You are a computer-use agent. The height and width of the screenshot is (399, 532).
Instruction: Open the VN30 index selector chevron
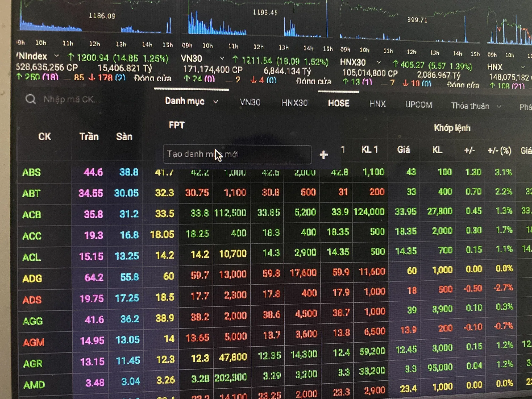[222, 58]
